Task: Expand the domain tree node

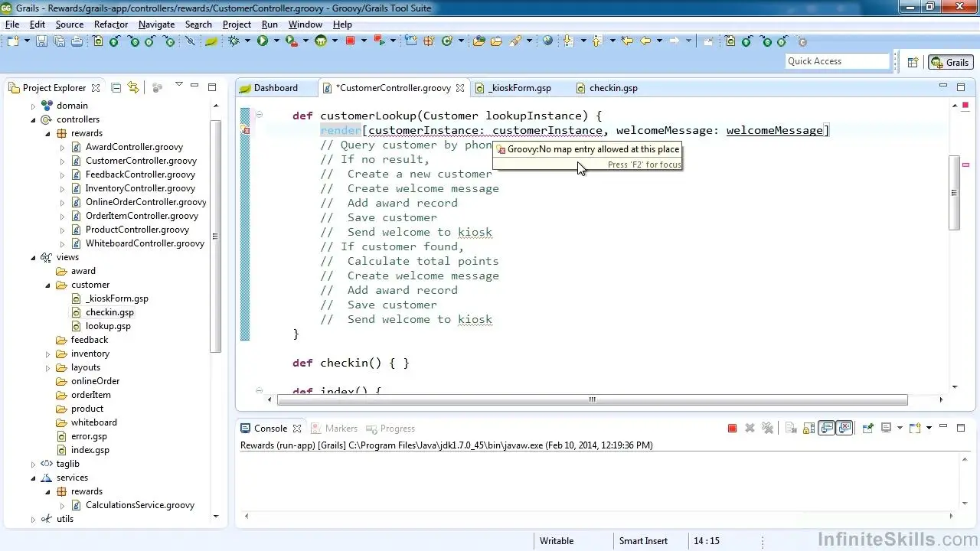Action: 33,106
